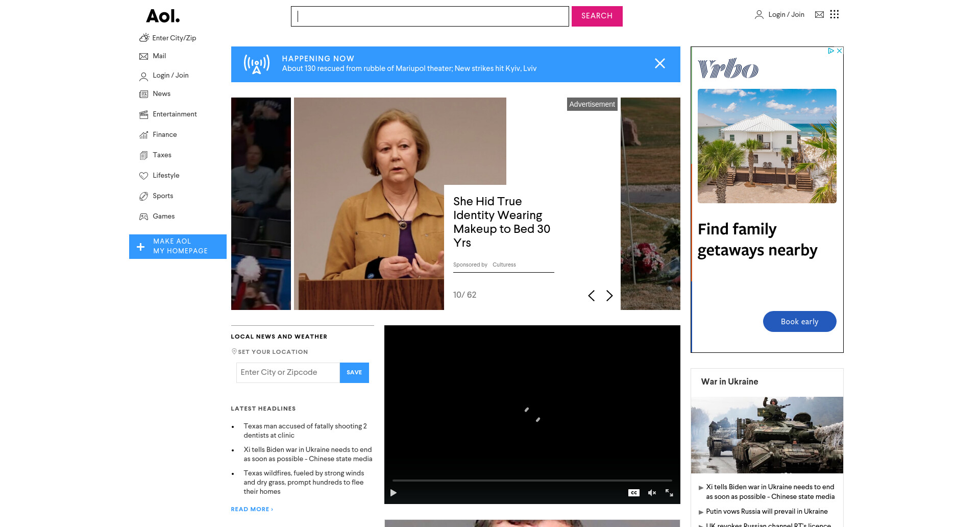Close the Vrbo advertisement
Viewport: 980px width, 527px height.
coord(839,51)
